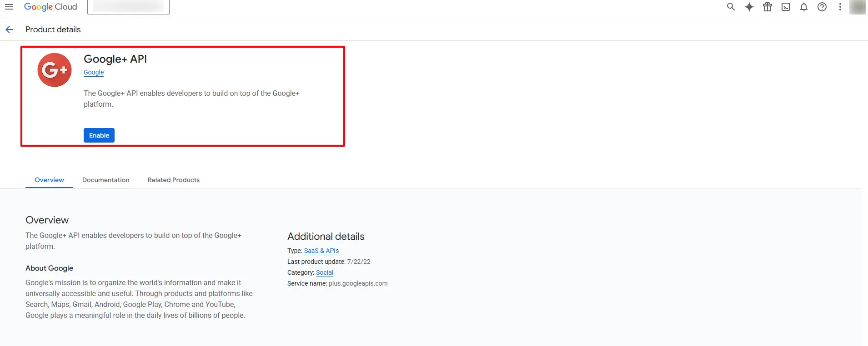Click the Additional details heading
The image size is (868, 346).
tap(326, 237)
